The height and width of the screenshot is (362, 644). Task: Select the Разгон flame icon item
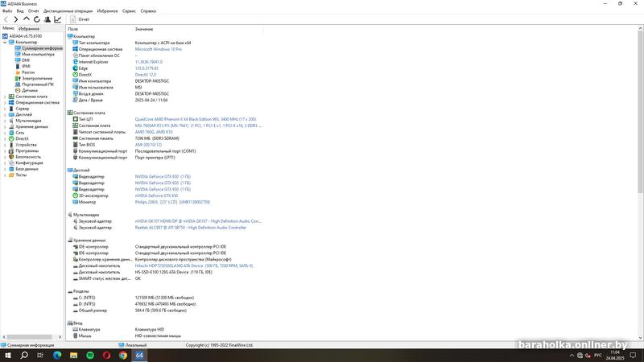click(25, 72)
